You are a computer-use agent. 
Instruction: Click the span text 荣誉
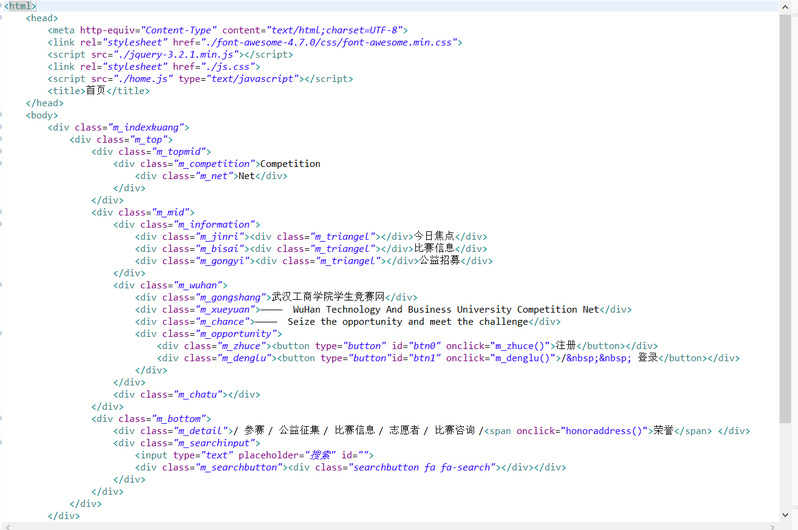pyautogui.click(x=664, y=431)
